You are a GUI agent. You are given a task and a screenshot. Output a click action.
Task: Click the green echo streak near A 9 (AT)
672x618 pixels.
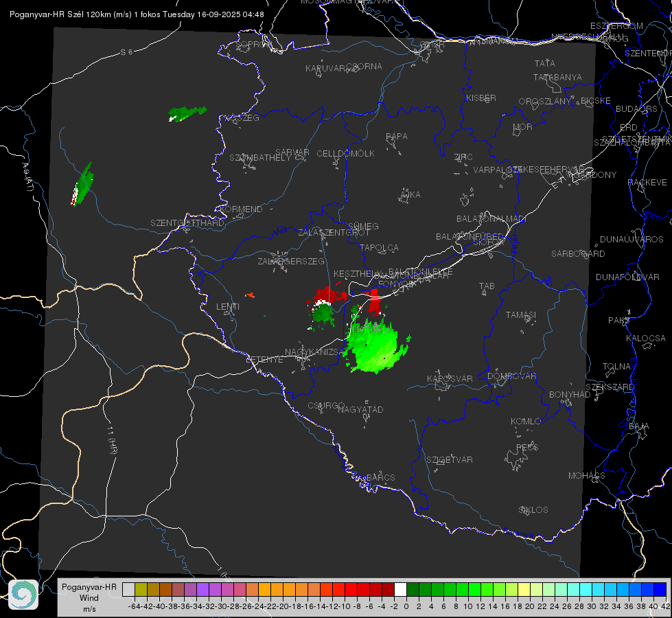[x=82, y=185]
